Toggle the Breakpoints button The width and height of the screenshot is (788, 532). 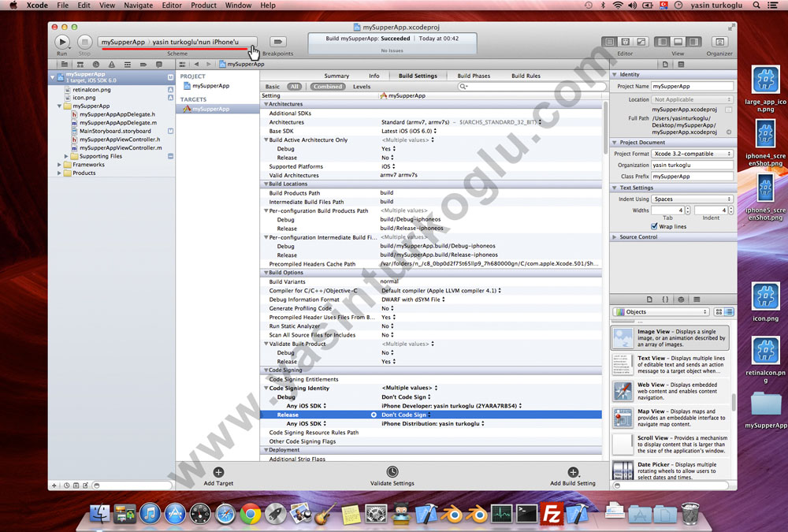click(277, 42)
